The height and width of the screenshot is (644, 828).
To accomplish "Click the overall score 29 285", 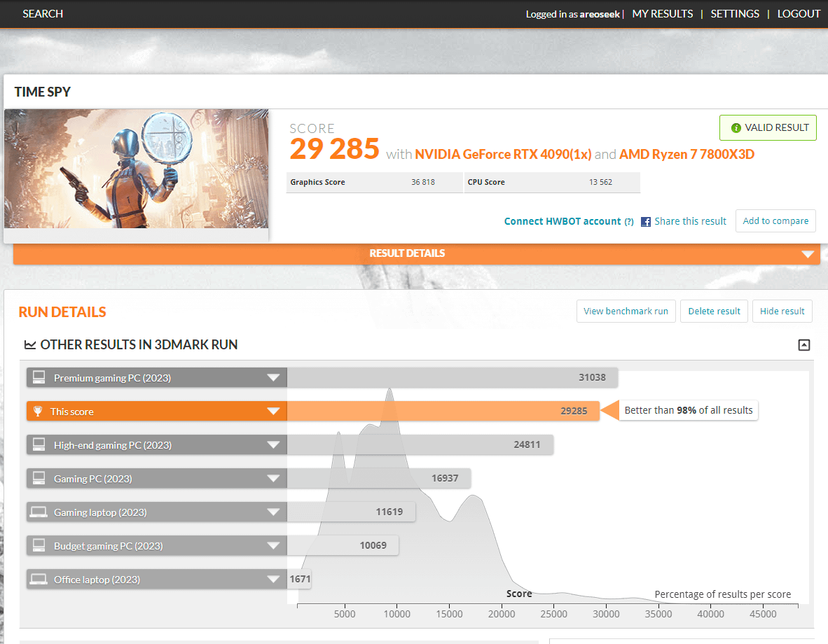I will 334,149.
